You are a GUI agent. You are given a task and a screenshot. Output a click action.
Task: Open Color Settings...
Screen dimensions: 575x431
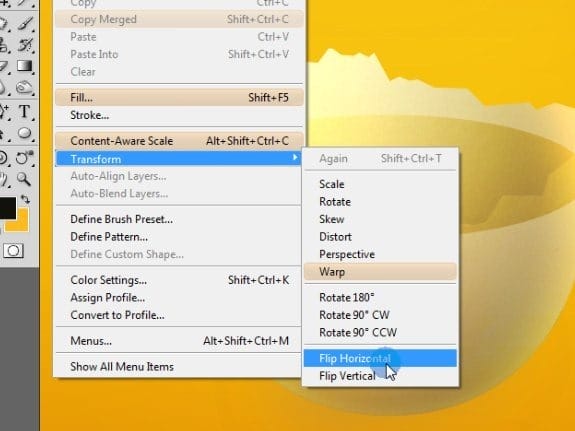coord(178,280)
